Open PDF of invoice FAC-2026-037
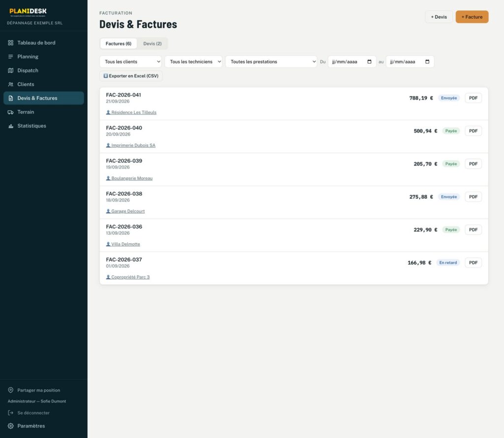Screen dimensions: 504x438 click(473, 263)
